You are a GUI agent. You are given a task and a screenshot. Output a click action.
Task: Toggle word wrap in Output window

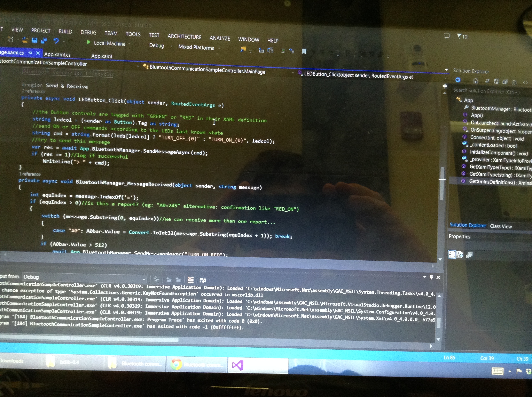(x=203, y=280)
